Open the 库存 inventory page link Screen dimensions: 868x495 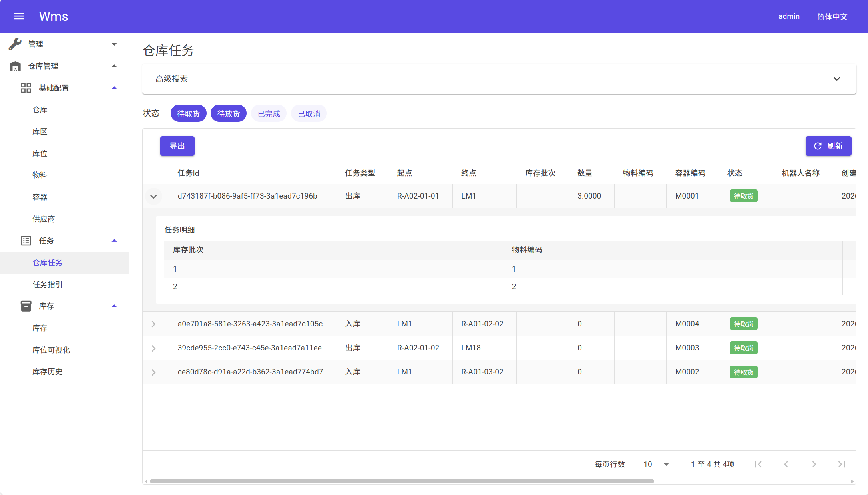point(40,328)
